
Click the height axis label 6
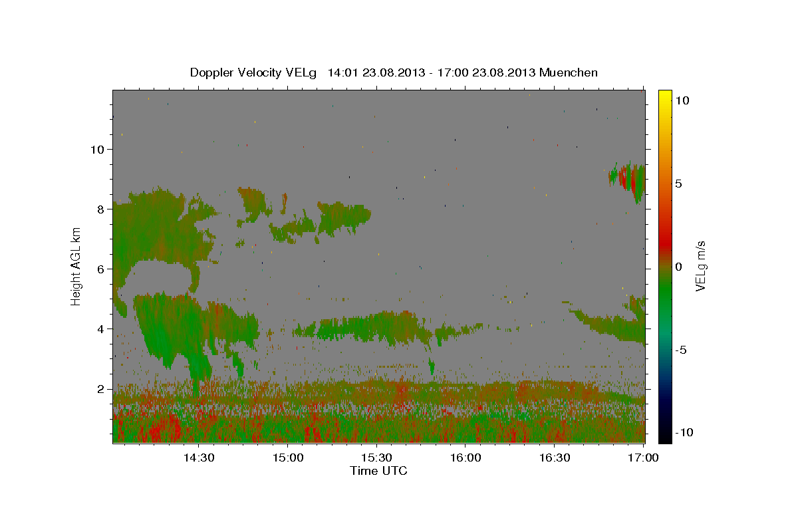click(100, 269)
